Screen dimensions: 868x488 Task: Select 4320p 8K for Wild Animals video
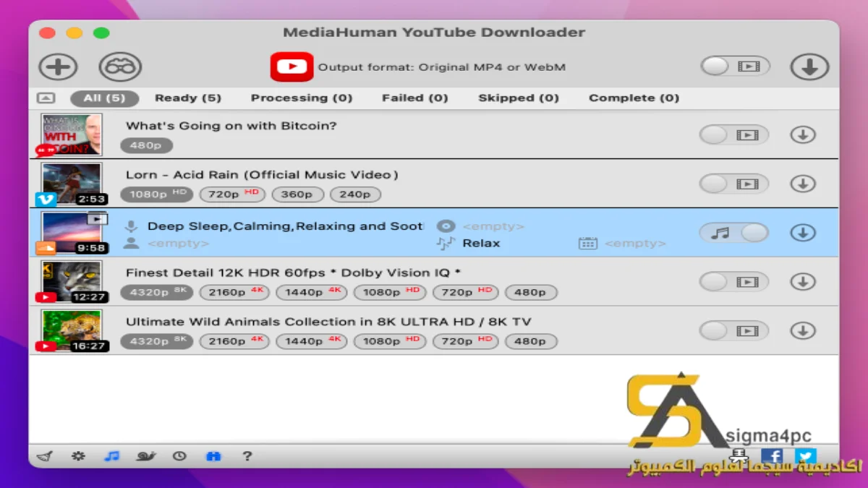click(x=157, y=341)
